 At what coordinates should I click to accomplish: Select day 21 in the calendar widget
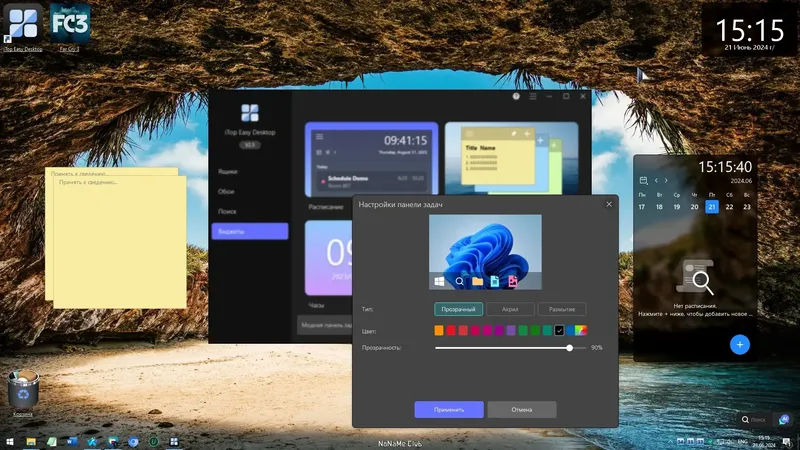click(x=712, y=207)
